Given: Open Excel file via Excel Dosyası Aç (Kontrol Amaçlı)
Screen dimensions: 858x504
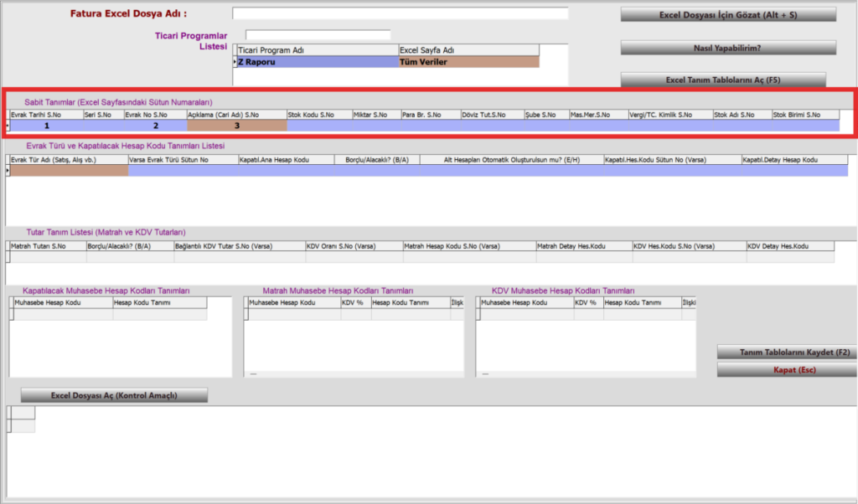Looking at the screenshot, I should pos(114,395).
